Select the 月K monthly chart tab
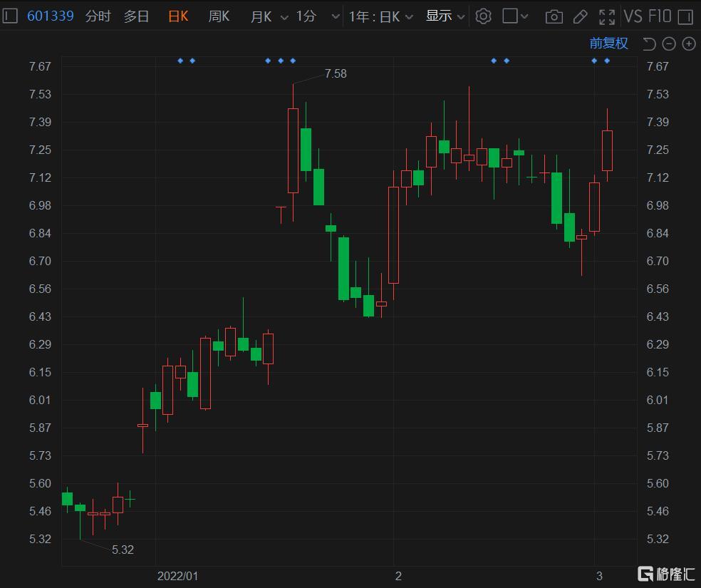 coord(261,16)
